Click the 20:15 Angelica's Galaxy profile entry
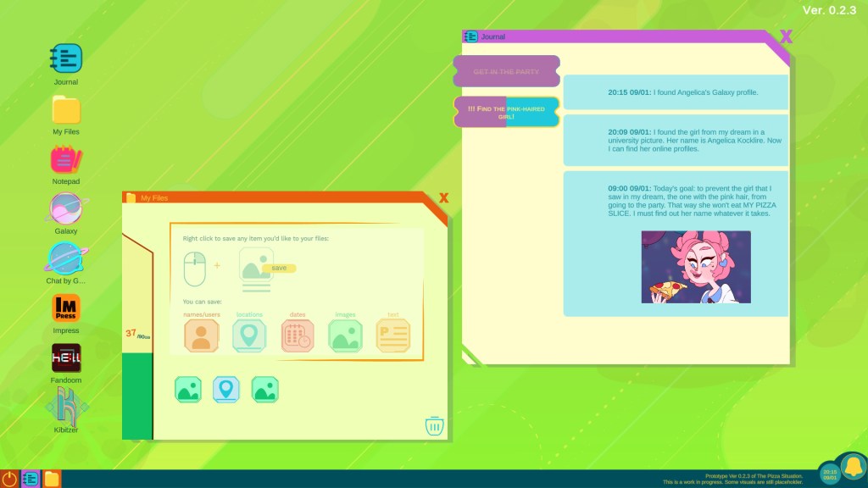This screenshot has width=868, height=488. (x=676, y=92)
